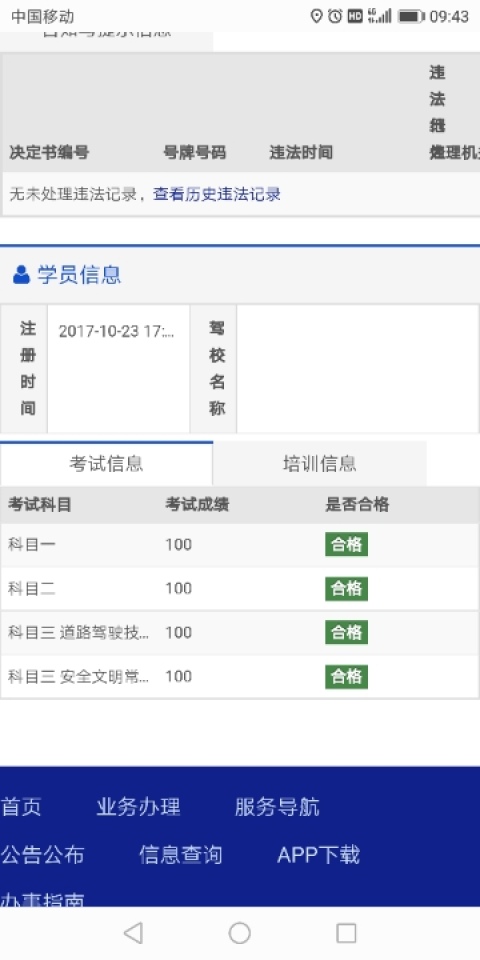
Task: Tap the signal strength status icon
Action: pyautogui.click(x=380, y=17)
